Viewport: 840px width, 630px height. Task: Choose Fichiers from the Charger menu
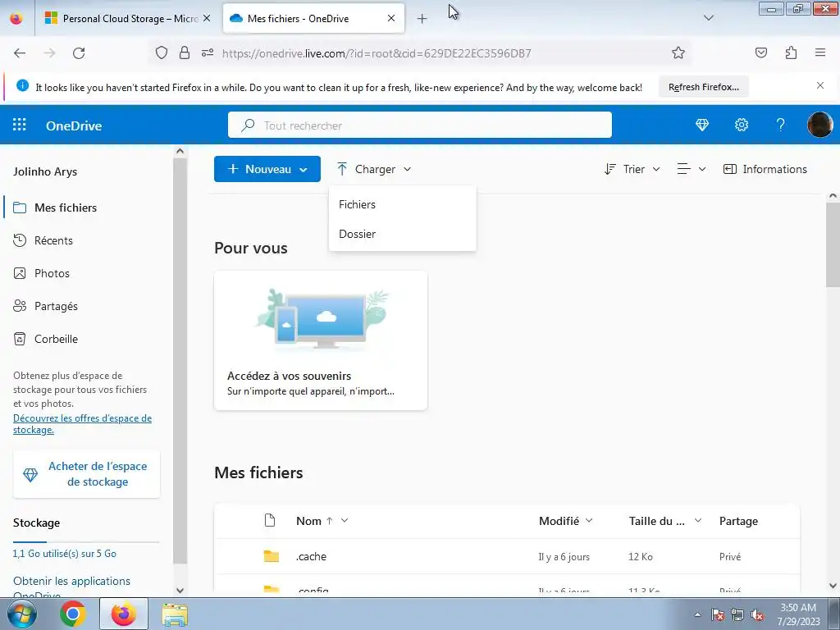[402, 204]
